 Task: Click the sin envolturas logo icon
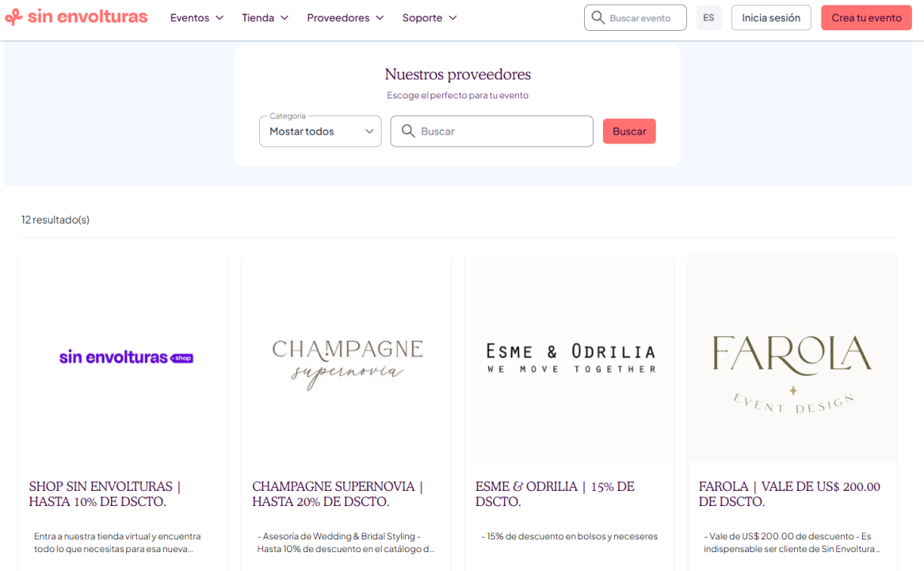pyautogui.click(x=13, y=17)
